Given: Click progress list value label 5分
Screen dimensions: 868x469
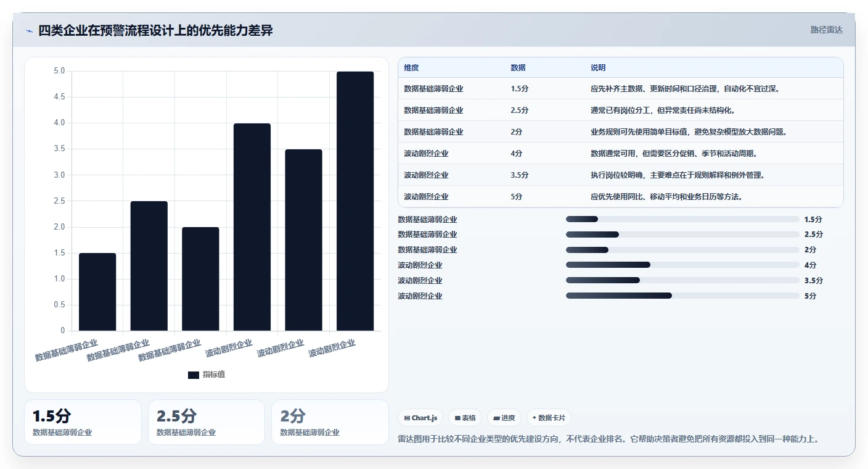Looking at the screenshot, I should pyautogui.click(x=811, y=296).
